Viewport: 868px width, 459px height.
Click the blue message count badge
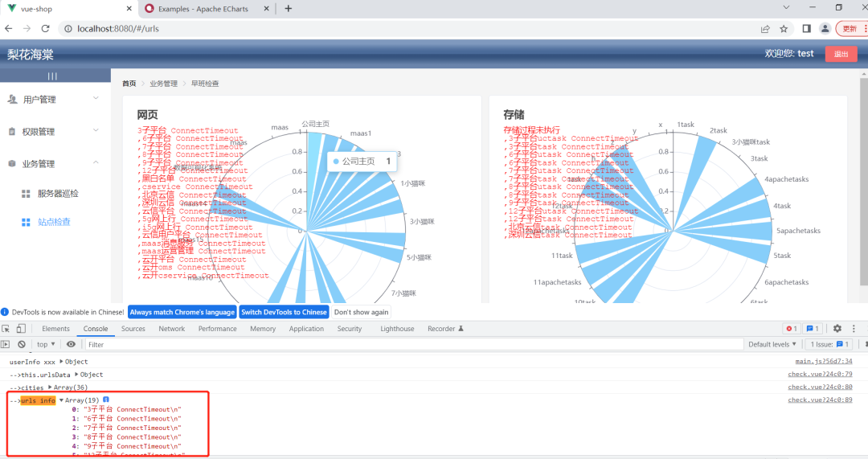click(x=812, y=328)
